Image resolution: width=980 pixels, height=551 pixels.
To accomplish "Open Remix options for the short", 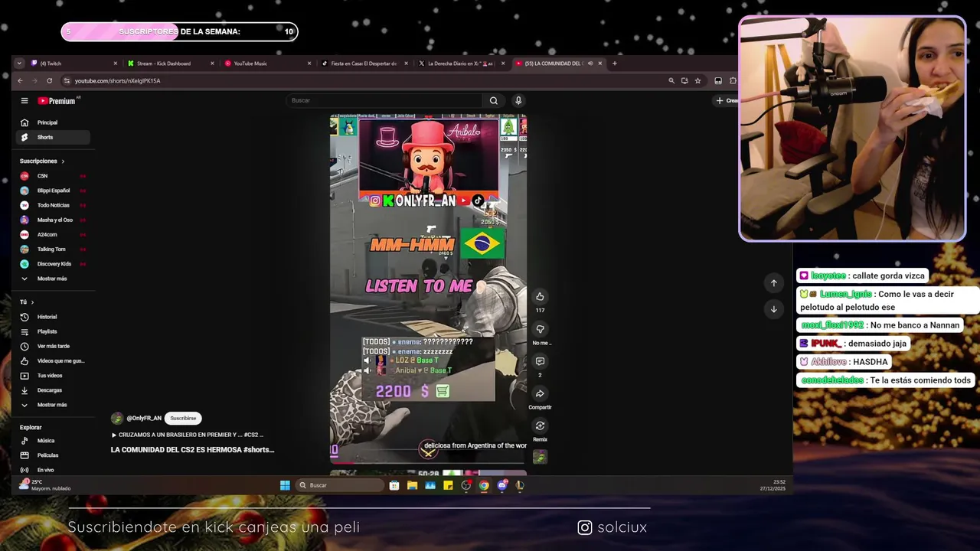I will click(540, 425).
